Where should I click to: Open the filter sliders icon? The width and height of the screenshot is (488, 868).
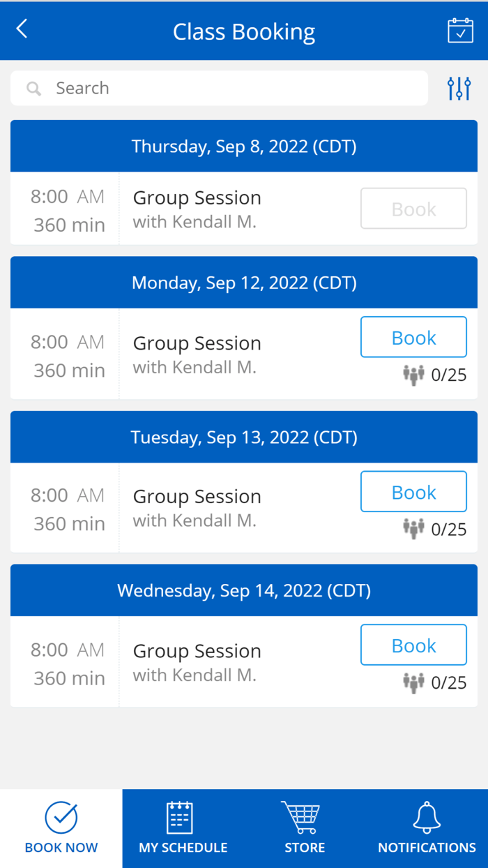pyautogui.click(x=459, y=89)
